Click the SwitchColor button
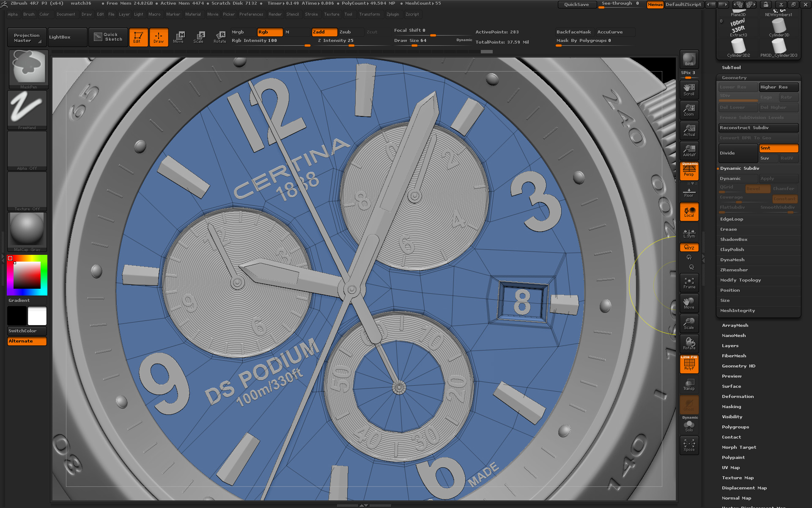812x508 pixels. 27,331
